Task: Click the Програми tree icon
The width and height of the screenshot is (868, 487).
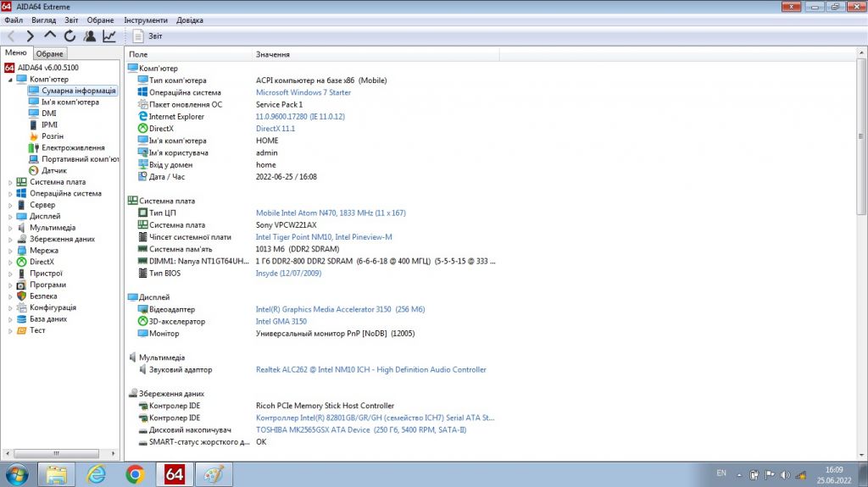Action: click(x=21, y=285)
